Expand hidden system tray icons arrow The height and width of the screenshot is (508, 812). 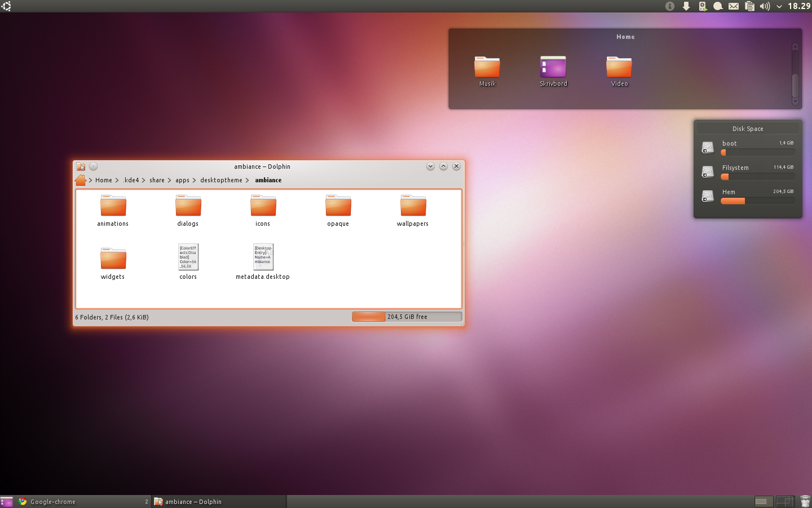tap(779, 7)
